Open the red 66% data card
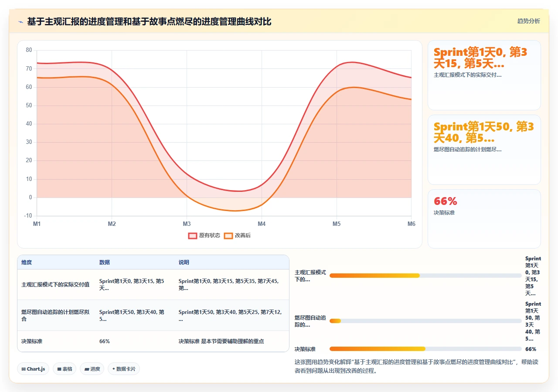Screen dimensions: 558x392 click(x=484, y=218)
